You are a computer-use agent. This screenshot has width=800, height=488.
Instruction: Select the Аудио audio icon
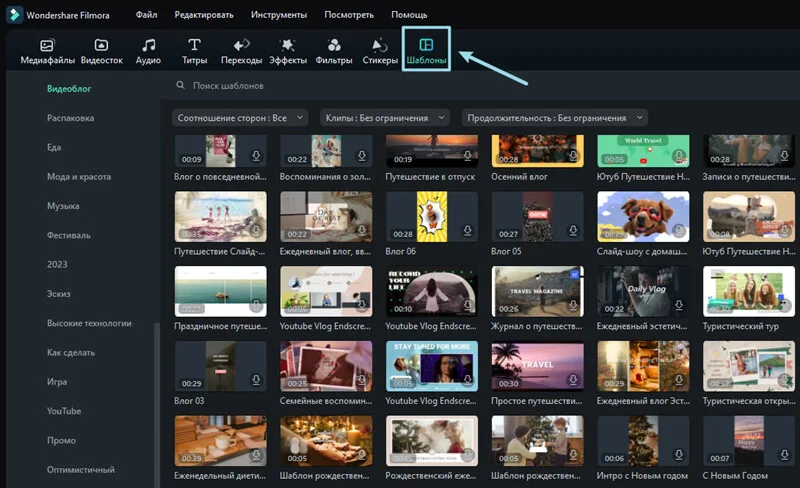[x=148, y=46]
